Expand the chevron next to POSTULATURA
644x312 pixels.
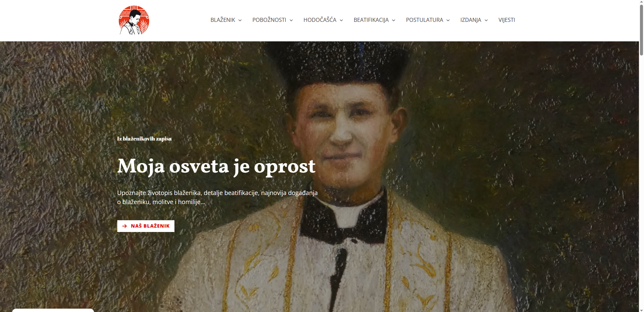(448, 21)
